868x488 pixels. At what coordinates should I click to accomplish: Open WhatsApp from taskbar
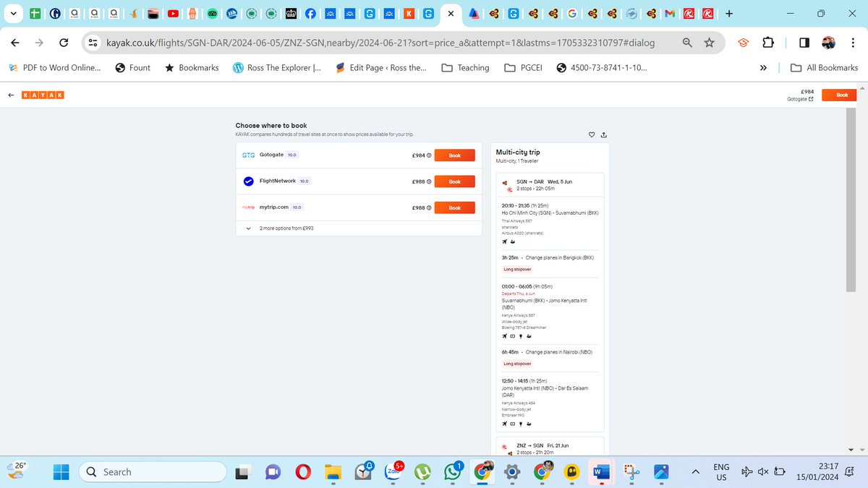(x=452, y=472)
